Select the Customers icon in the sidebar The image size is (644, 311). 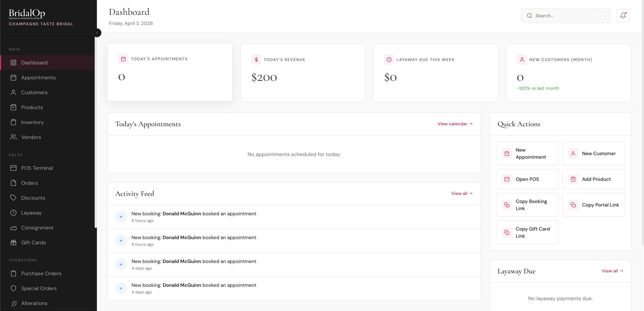(14, 92)
